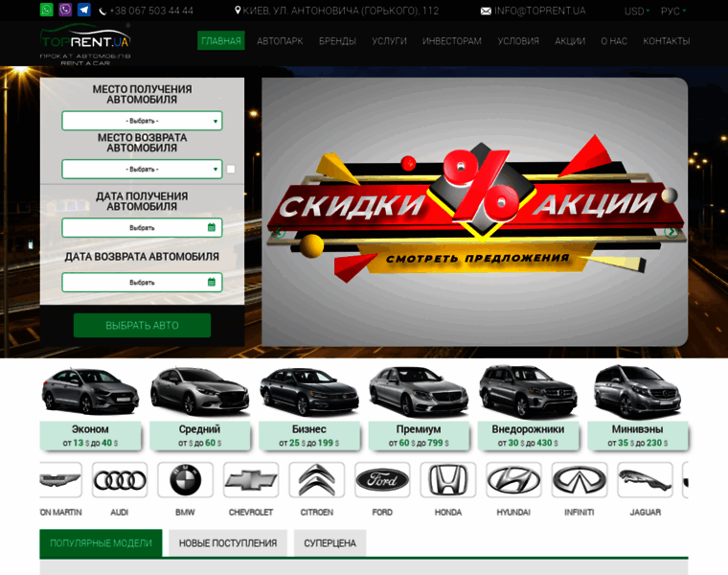Click the TopRent.ua logo
The height and width of the screenshot is (575, 728).
85,45
